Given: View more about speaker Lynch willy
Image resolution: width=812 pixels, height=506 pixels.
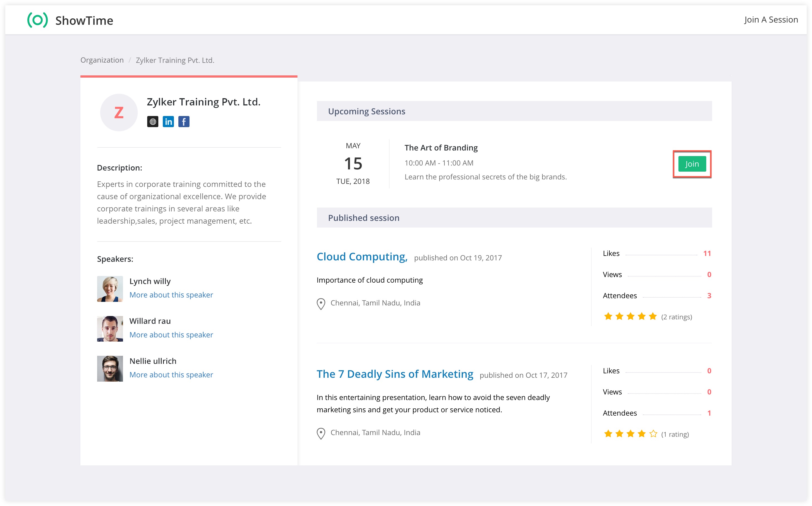Looking at the screenshot, I should (171, 295).
